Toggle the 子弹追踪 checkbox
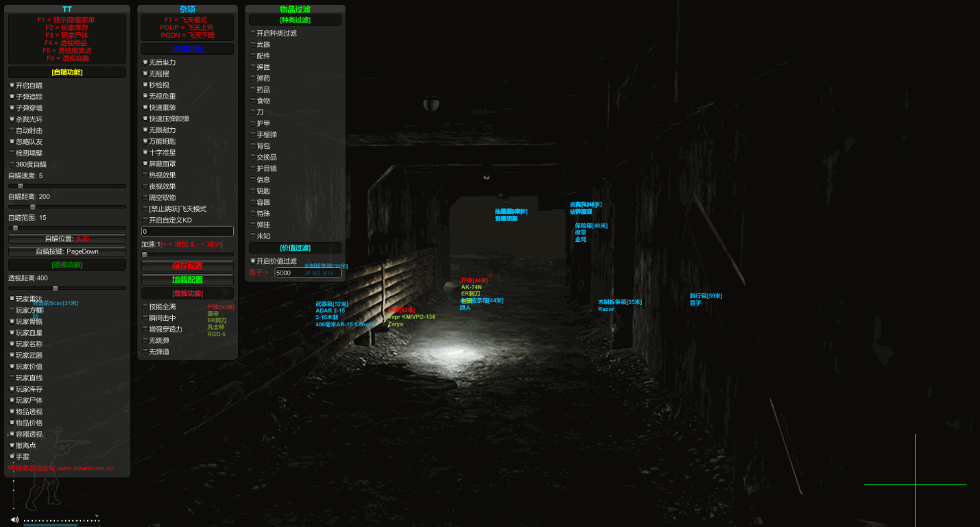This screenshot has height=527, width=980. coord(12,97)
